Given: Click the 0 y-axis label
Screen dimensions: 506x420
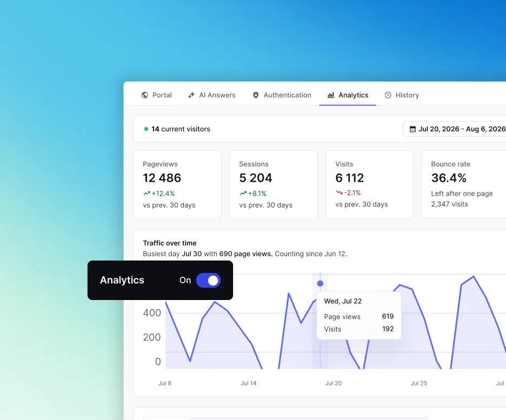Looking at the screenshot, I should point(158,362).
